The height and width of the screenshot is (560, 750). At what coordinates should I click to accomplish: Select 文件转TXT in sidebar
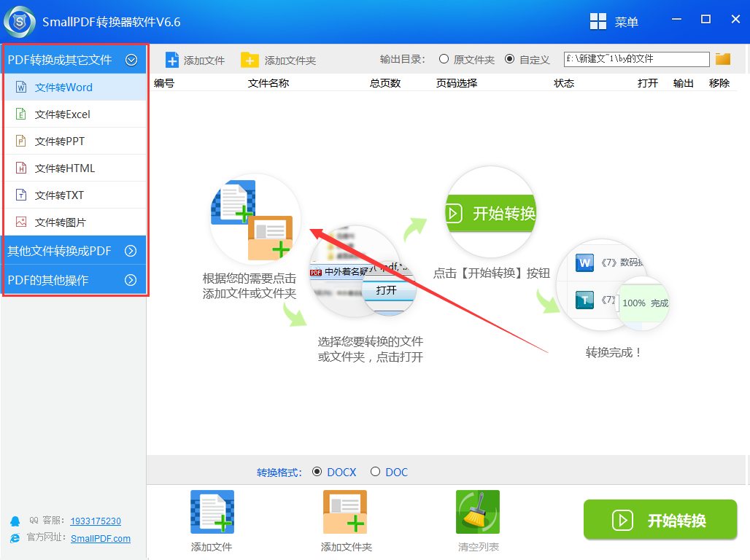[x=75, y=195]
